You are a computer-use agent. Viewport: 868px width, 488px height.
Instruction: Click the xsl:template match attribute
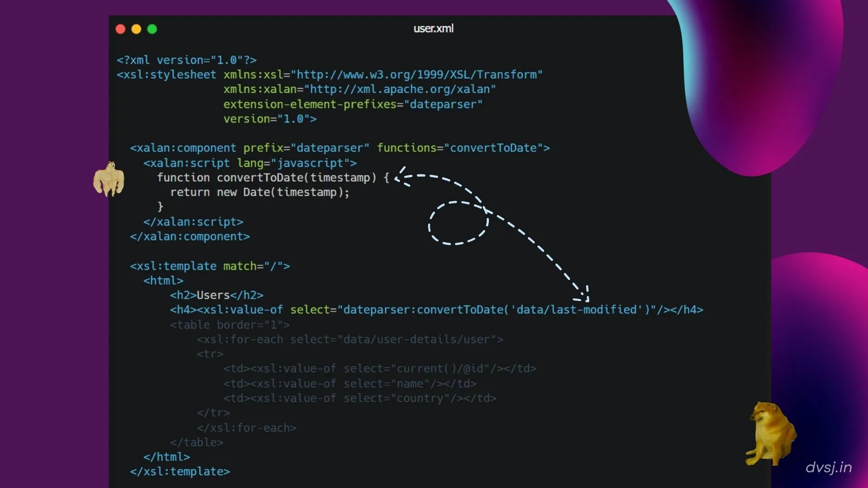pos(253,266)
